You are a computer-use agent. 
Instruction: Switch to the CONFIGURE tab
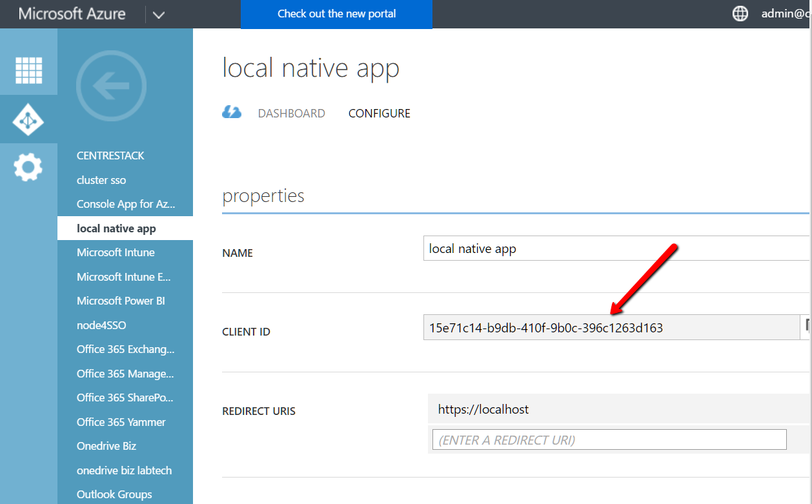click(x=380, y=114)
